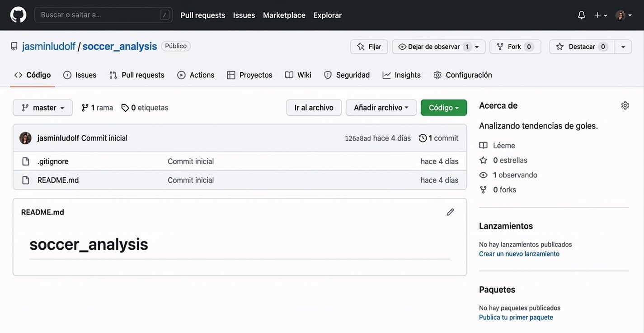Open the green Código clone dropdown
This screenshot has height=333, width=644.
(444, 108)
